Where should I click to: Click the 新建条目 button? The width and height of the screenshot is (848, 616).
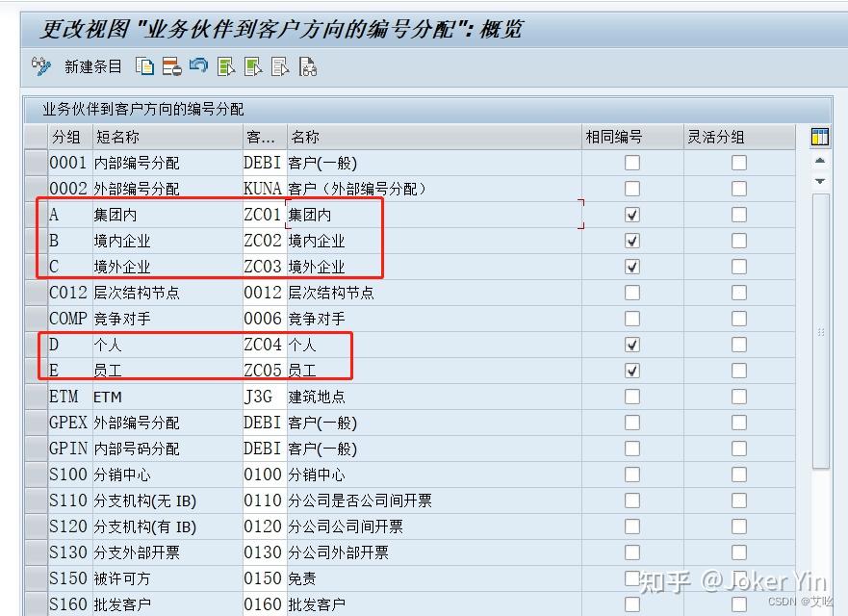click(x=82, y=66)
